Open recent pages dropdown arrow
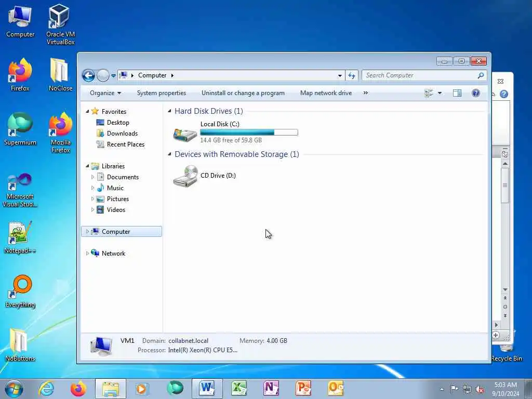 [x=113, y=76]
